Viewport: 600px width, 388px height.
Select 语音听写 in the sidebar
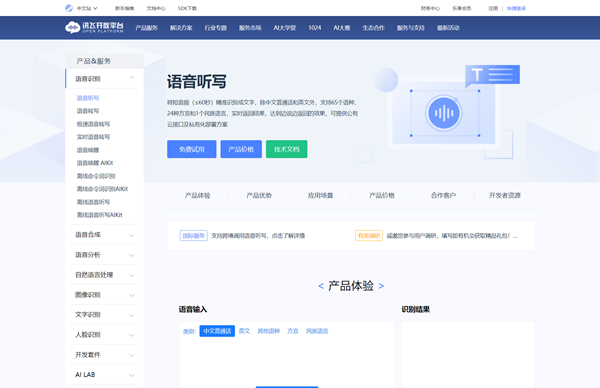coord(88,98)
